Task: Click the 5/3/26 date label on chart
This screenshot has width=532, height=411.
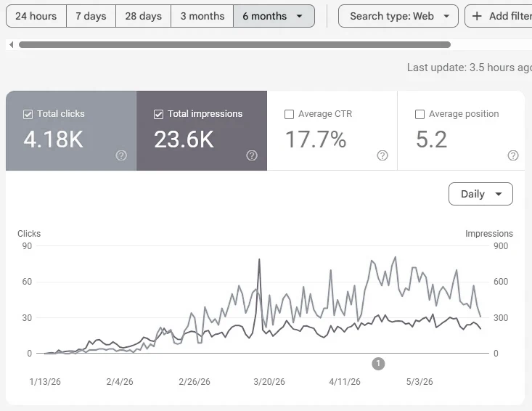Action: pos(420,381)
